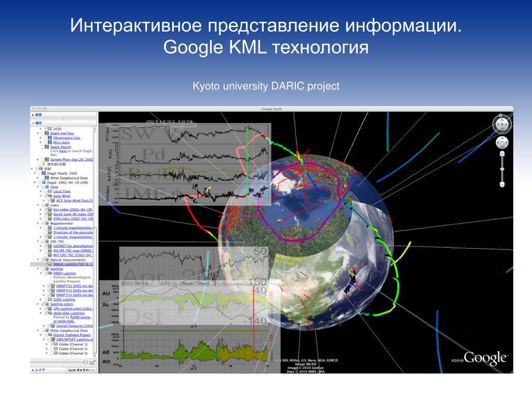Click the ACE Solar Wind Data layer icon
Screen dimensions: 532x399
(53, 200)
